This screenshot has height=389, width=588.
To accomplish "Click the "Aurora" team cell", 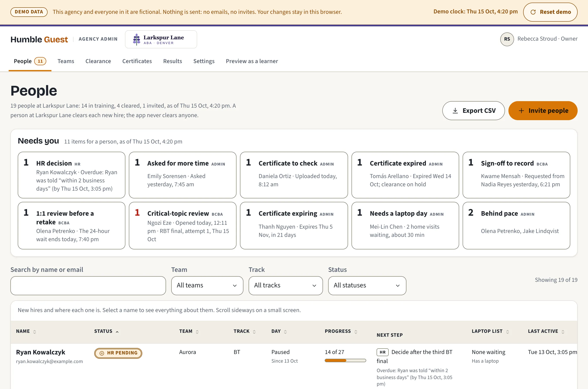I will [187, 352].
